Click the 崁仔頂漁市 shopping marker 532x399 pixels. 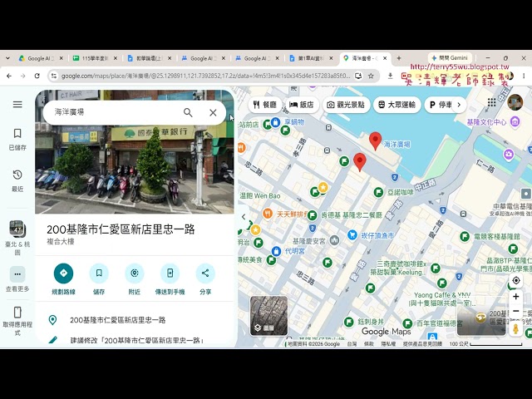pos(352,234)
